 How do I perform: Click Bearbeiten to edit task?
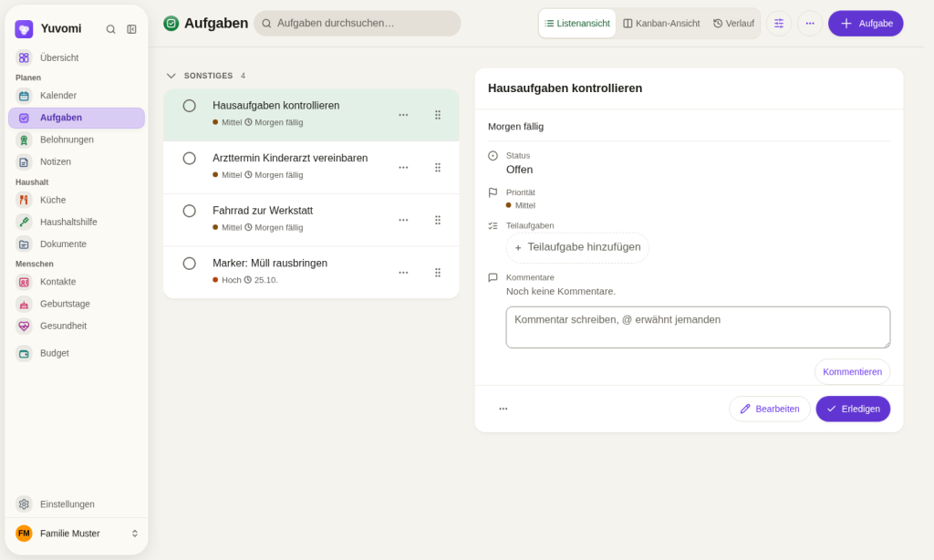pos(770,409)
